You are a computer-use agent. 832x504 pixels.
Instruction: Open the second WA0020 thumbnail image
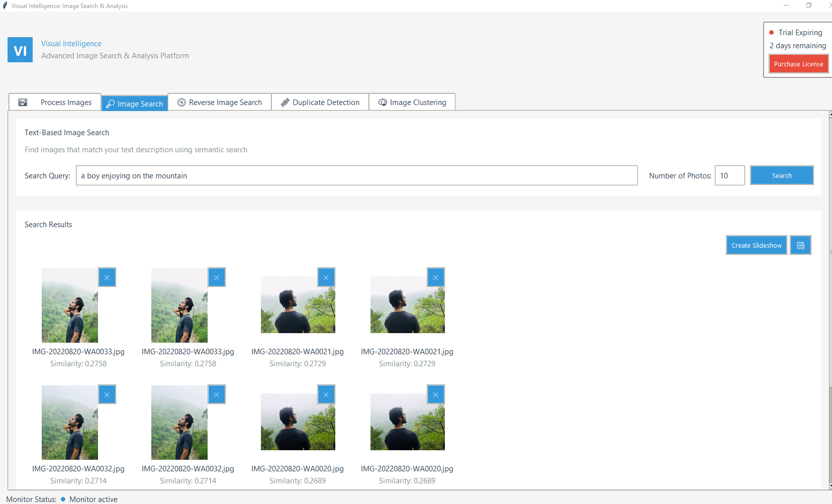pos(408,422)
